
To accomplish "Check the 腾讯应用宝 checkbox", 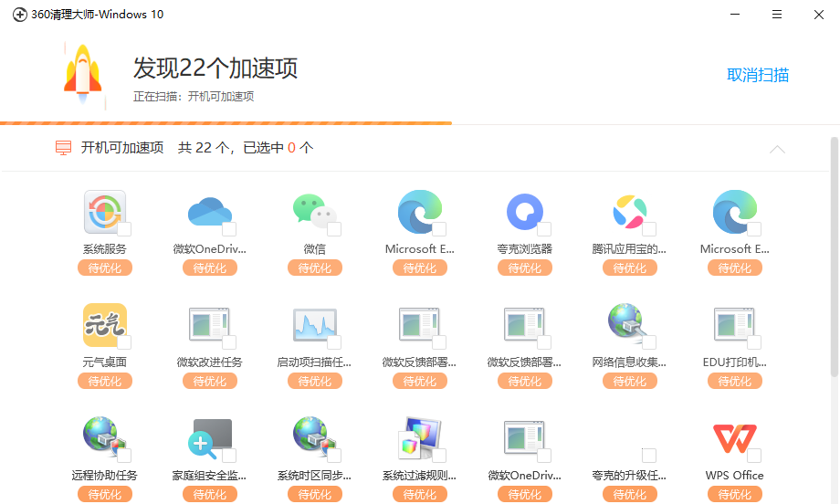I will click(649, 229).
